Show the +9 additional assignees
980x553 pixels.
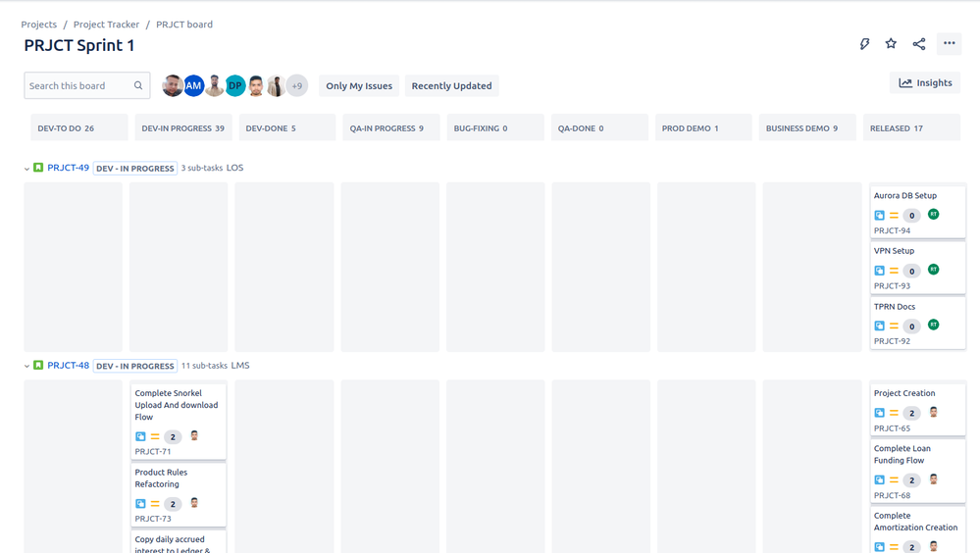[297, 85]
